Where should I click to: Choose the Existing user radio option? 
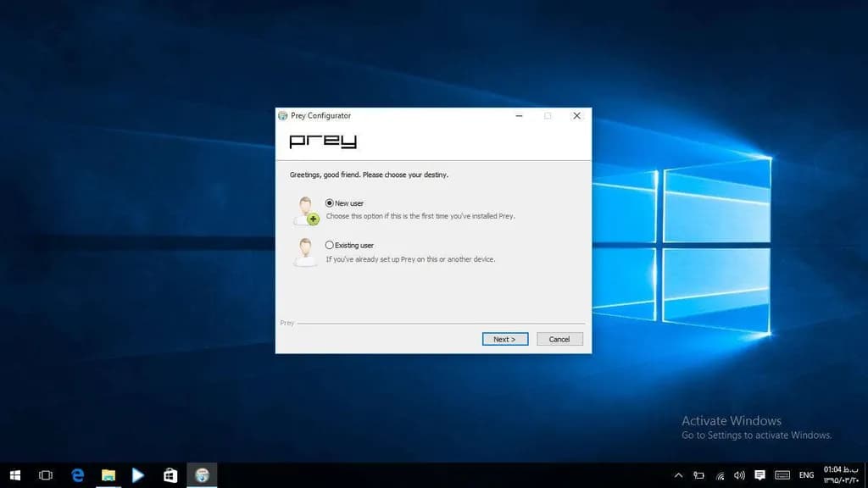330,245
